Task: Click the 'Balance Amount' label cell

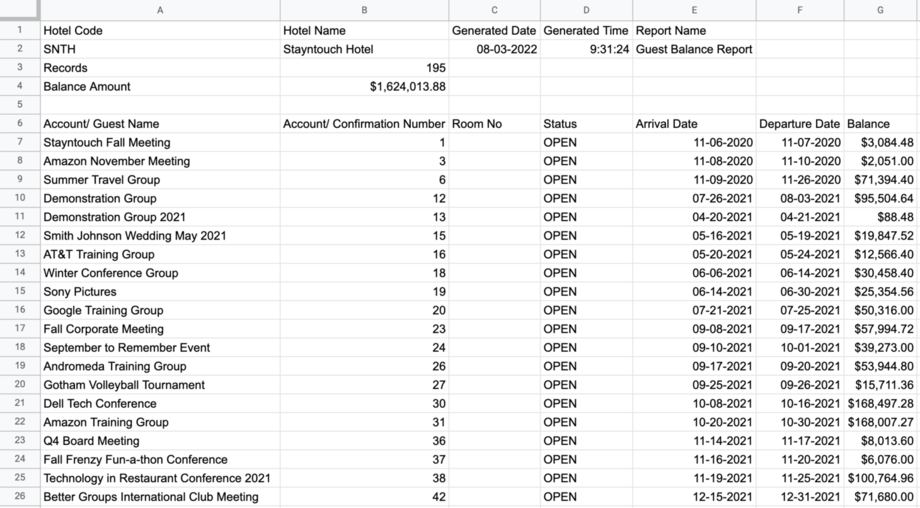Action: pos(160,87)
